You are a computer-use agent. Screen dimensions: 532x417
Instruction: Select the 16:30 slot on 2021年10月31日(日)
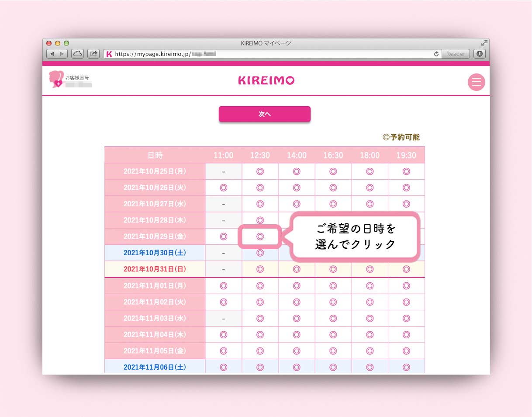333,269
